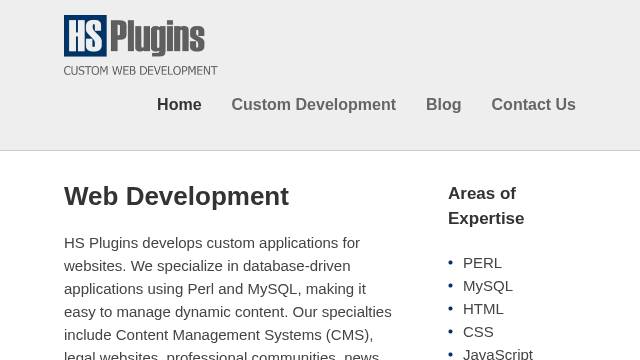Viewport: 640px width, 360px height.
Task: Click the Areas of Expertise heading
Action: coord(486,206)
